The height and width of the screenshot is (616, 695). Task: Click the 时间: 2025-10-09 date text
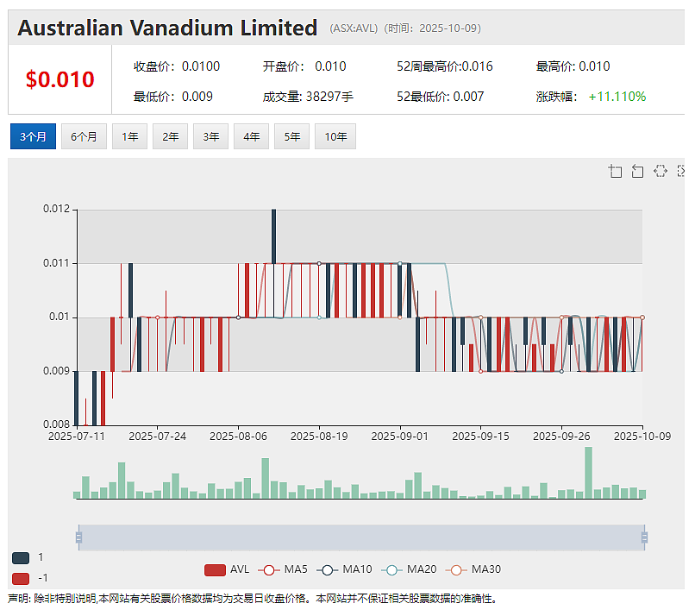pyautogui.click(x=432, y=28)
